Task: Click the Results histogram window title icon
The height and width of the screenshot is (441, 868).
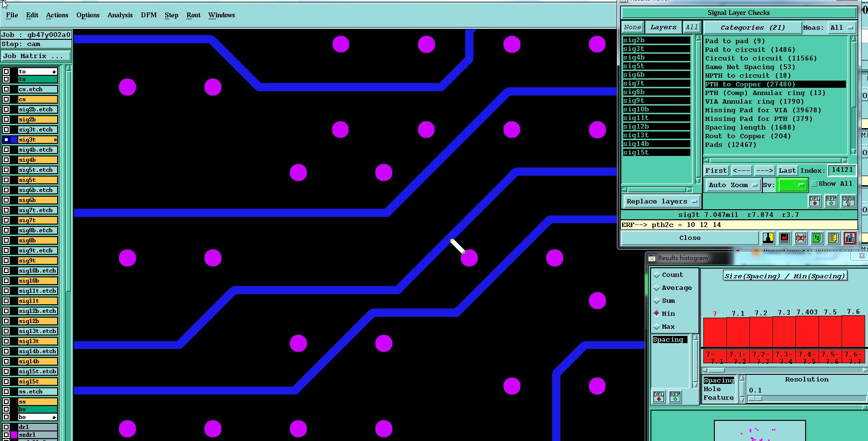Action: 652,258
